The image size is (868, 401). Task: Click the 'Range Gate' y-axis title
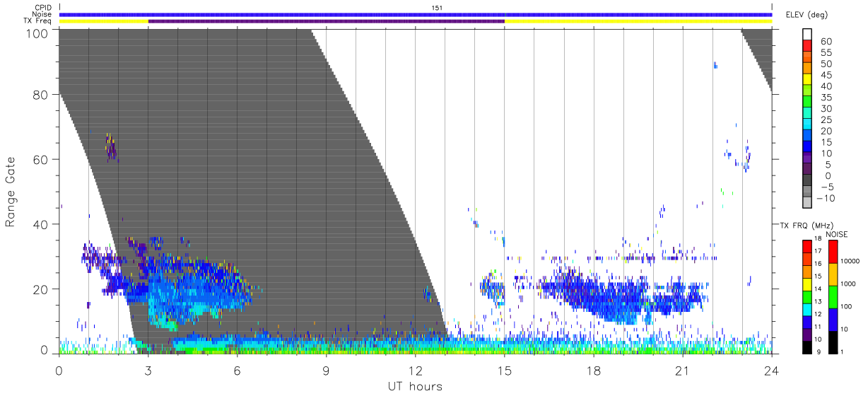11,191
